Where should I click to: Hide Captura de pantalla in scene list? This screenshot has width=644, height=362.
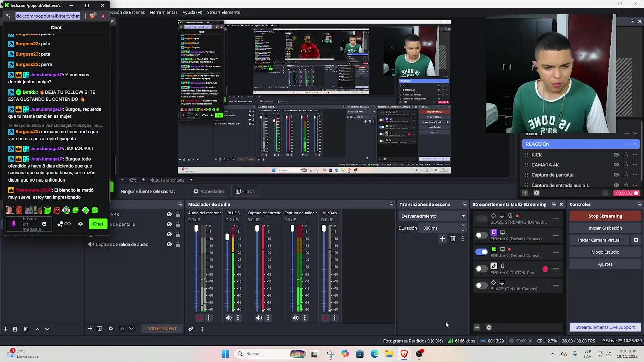click(x=616, y=175)
